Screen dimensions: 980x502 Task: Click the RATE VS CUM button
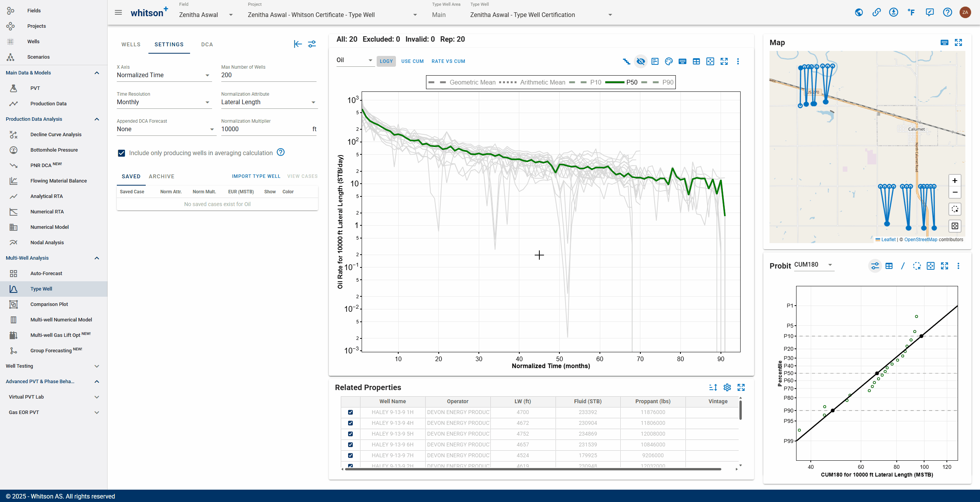point(448,61)
